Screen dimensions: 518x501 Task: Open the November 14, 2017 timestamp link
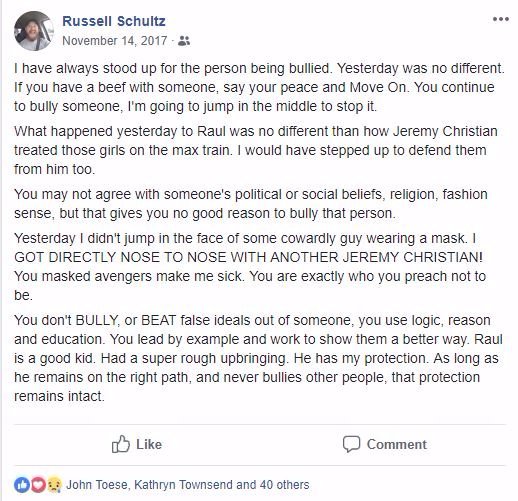click(115, 41)
